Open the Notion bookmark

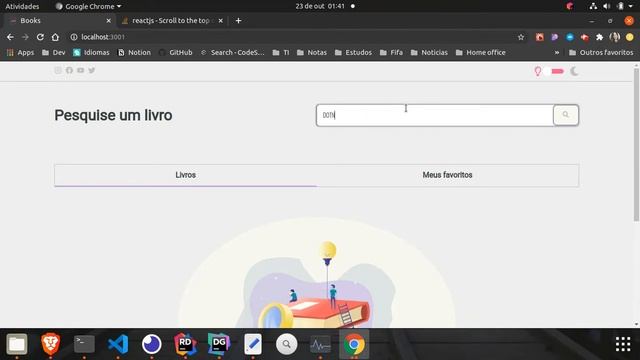(134, 53)
